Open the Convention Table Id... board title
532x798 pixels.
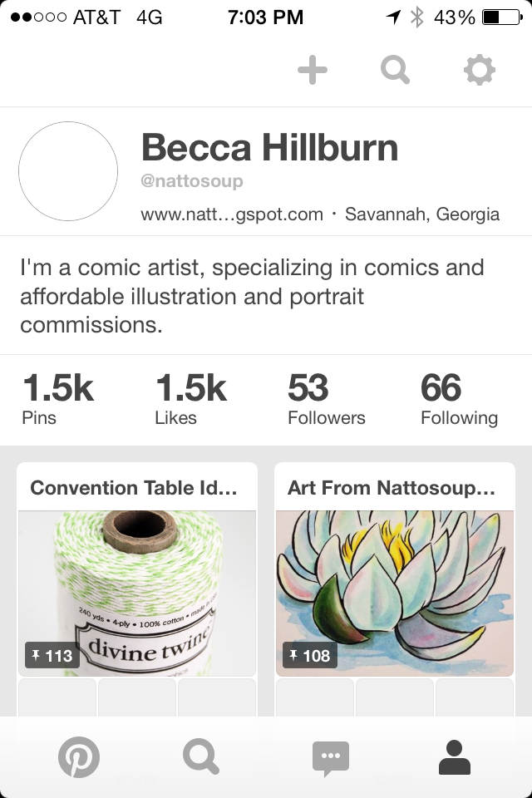[x=134, y=488]
